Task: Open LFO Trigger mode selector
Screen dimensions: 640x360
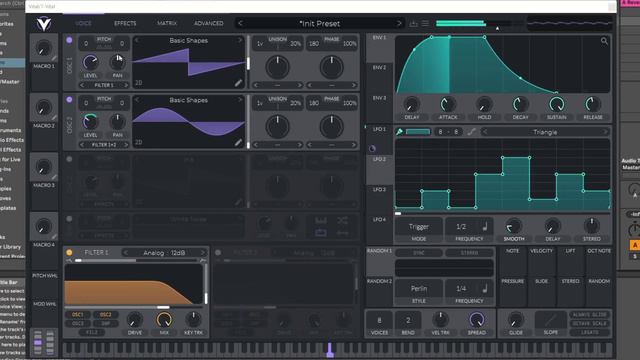Action: tap(419, 227)
